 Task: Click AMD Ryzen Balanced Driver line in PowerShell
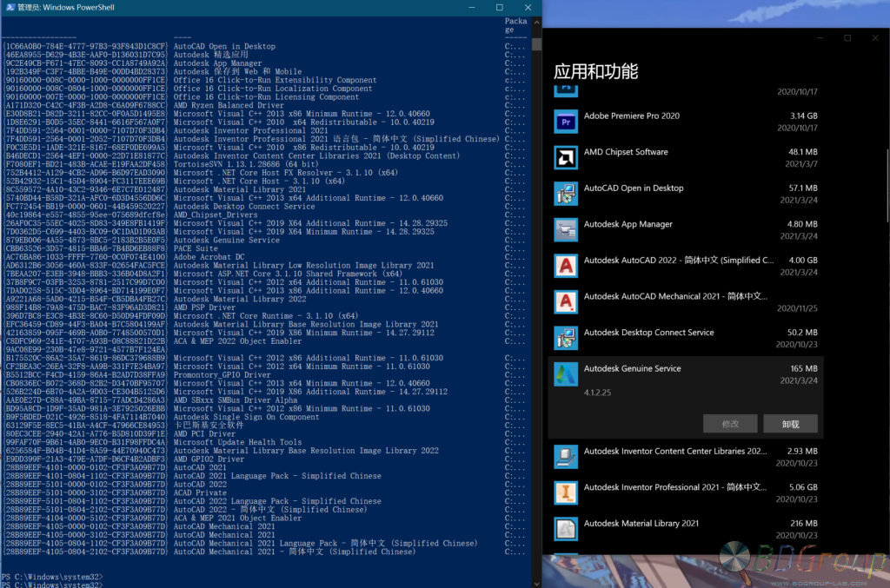tap(229, 105)
